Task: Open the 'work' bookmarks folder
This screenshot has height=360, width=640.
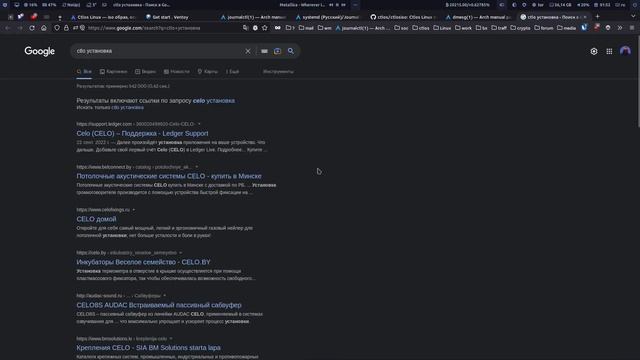Action: (463, 28)
